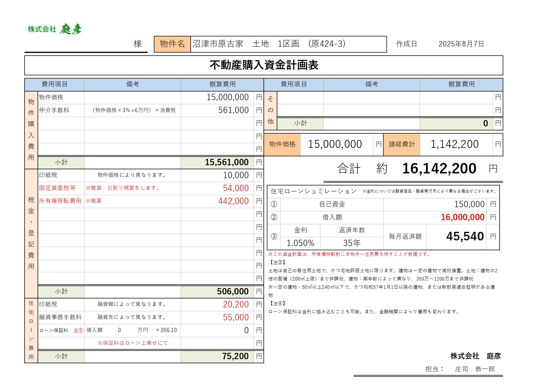The image size is (555, 392).
Task: Click the interest rate value 1.050%
Action: click(300, 243)
